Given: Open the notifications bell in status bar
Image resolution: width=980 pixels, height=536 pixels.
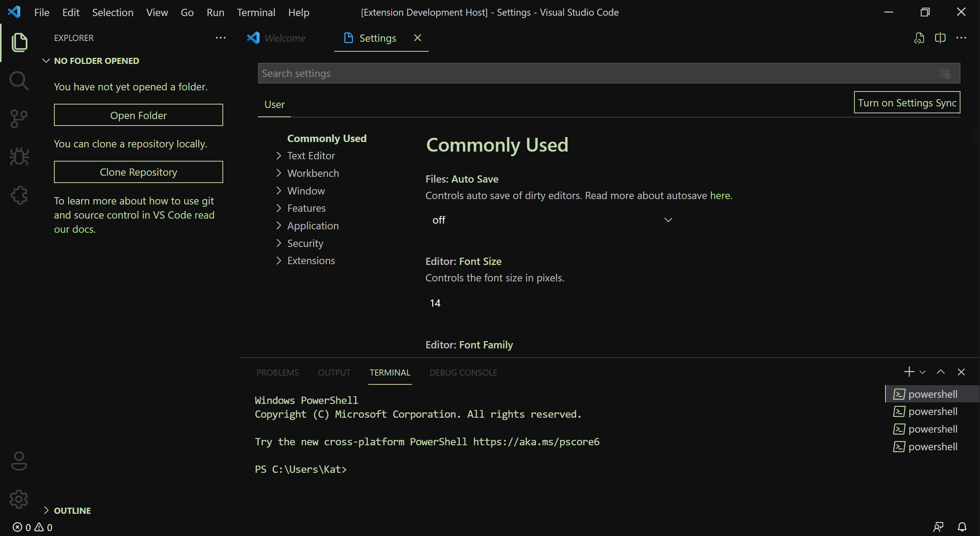Looking at the screenshot, I should [x=962, y=527].
